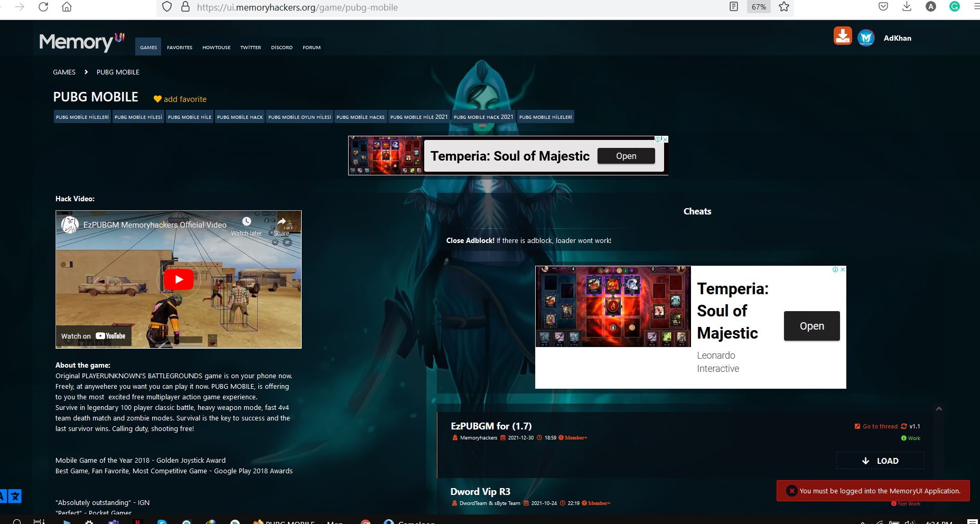Click the orange download loader icon
Image resolution: width=980 pixels, height=524 pixels.
click(843, 36)
